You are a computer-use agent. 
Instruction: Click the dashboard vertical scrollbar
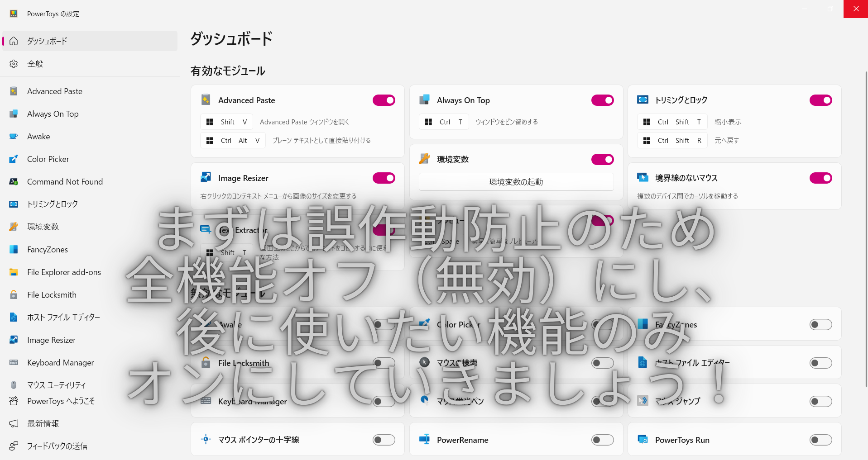pyautogui.click(x=866, y=229)
